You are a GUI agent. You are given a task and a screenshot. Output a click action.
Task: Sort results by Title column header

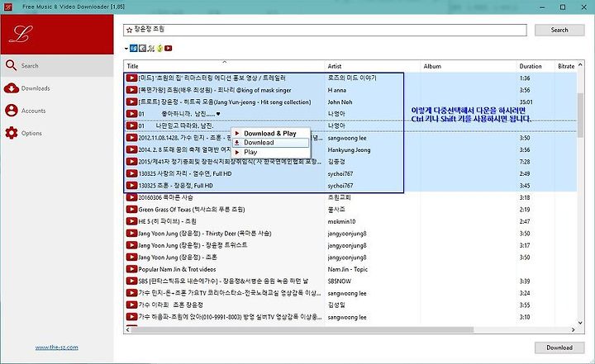click(224, 66)
